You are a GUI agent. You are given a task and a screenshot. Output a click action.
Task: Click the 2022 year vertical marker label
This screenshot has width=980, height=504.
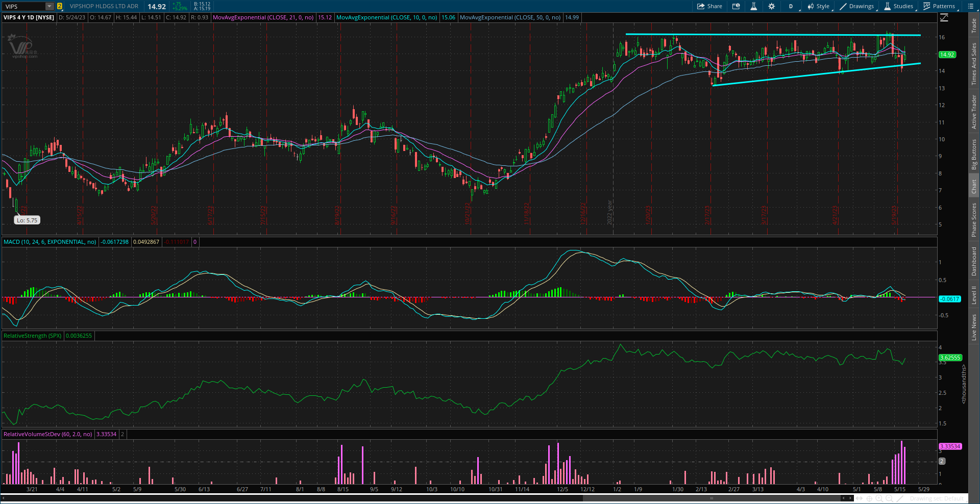pos(609,212)
